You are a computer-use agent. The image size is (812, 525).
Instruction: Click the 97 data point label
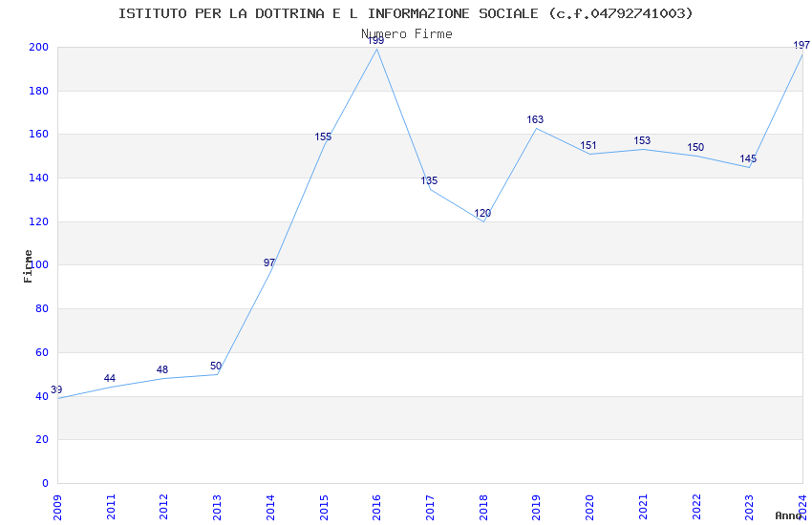pos(269,262)
